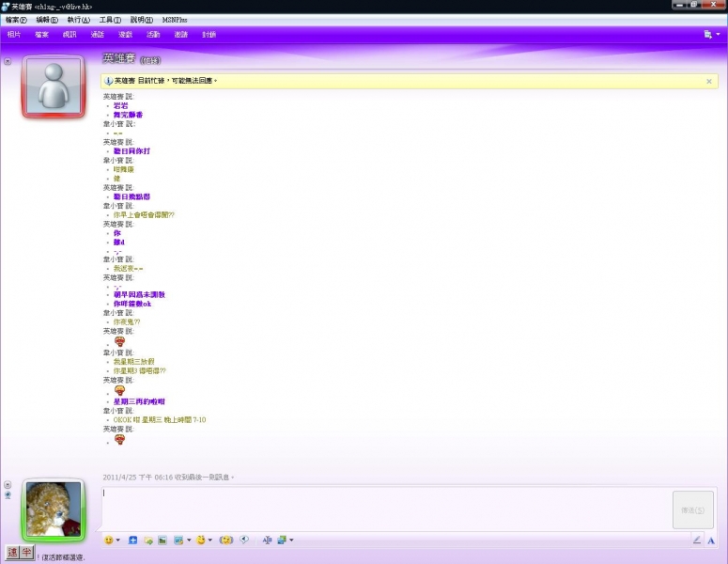Expand the emoticon dropdown arrow
This screenshot has height=564, width=728.
click(118, 540)
